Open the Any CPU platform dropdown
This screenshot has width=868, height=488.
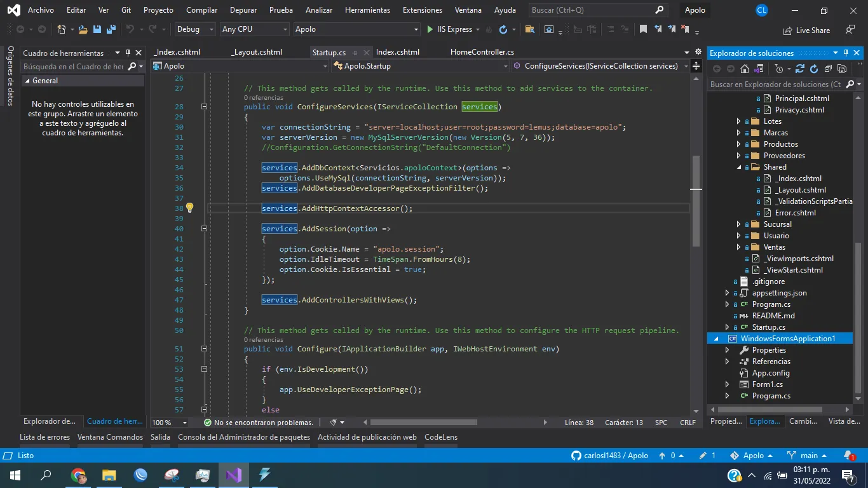(x=254, y=29)
